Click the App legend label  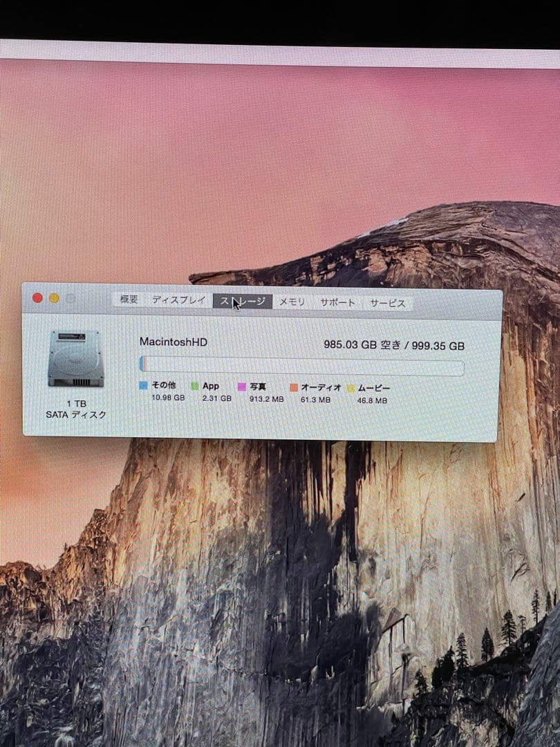tap(210, 386)
